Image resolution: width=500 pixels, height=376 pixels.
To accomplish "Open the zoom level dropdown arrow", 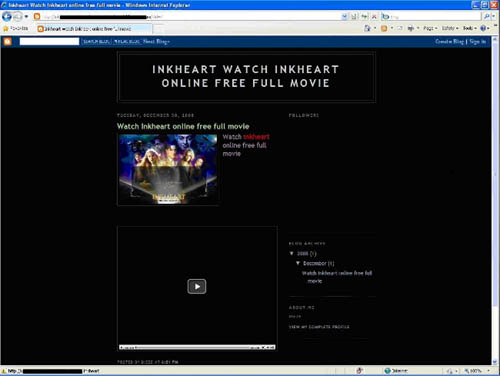I will pos(488,371).
